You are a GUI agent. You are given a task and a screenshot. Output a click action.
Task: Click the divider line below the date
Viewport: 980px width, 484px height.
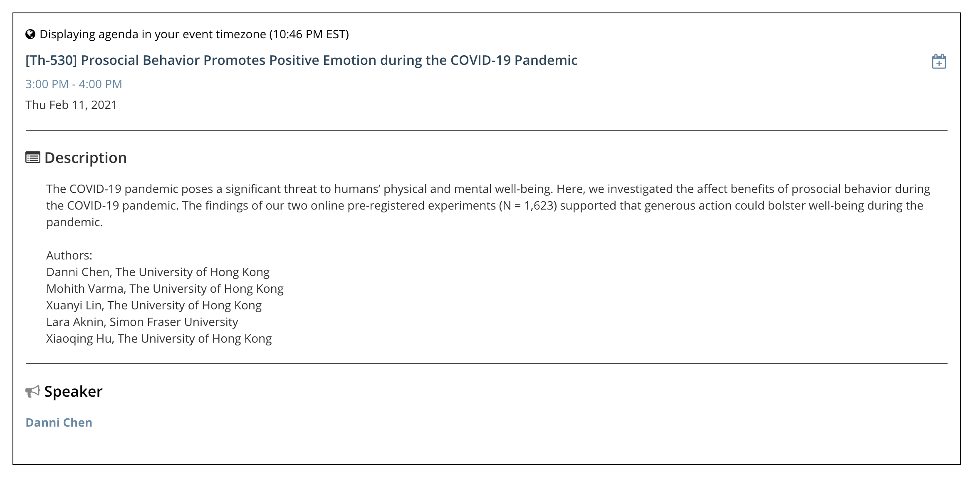487,130
